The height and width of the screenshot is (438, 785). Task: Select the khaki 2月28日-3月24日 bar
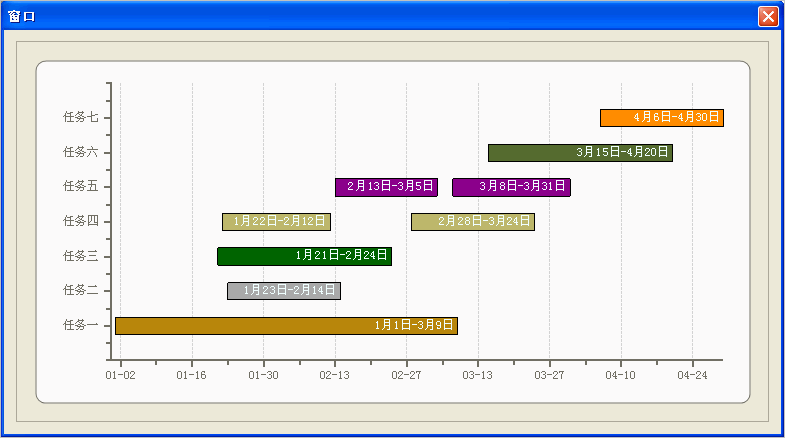pyautogui.click(x=472, y=222)
